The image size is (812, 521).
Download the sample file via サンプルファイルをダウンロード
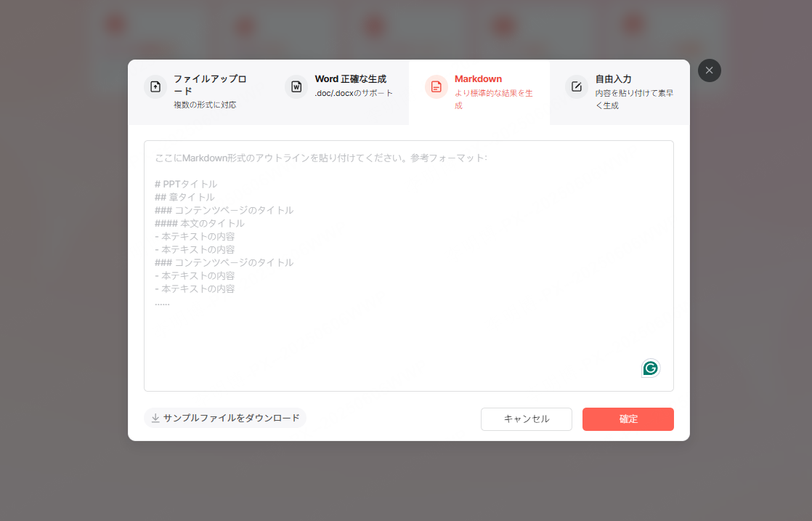coord(225,418)
